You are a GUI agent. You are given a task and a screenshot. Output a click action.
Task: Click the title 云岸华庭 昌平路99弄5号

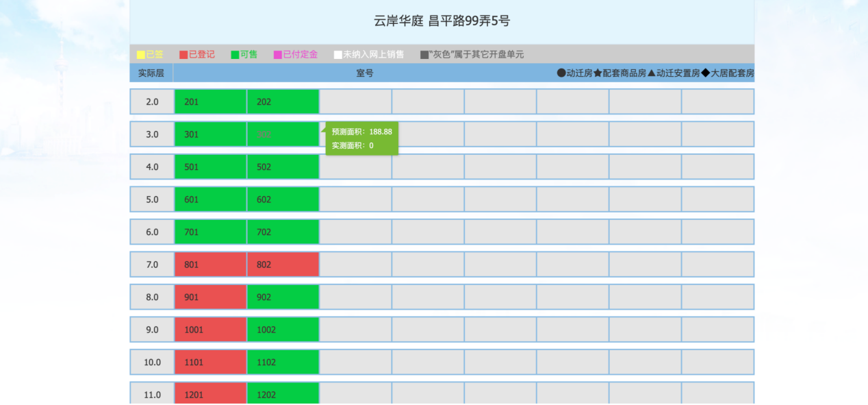[x=442, y=21]
